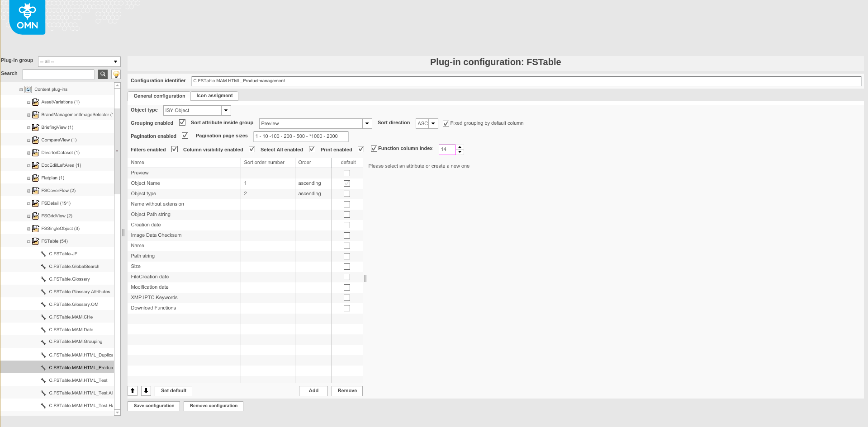Uncheck Fixed grouping by default column
Image resolution: width=868 pixels, height=427 pixels.
point(446,123)
